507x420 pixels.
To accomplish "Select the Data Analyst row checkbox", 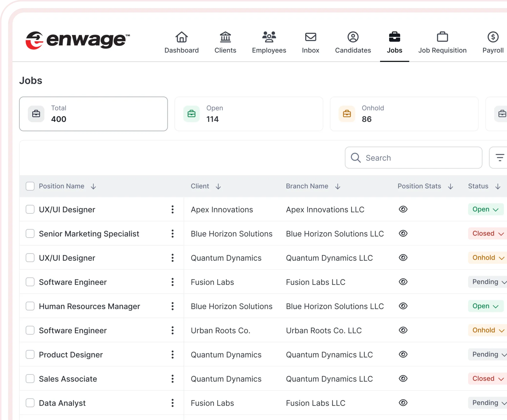I will 30,403.
